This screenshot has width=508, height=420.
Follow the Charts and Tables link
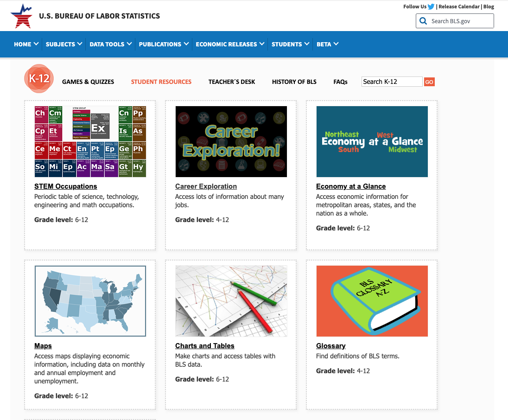(205, 346)
